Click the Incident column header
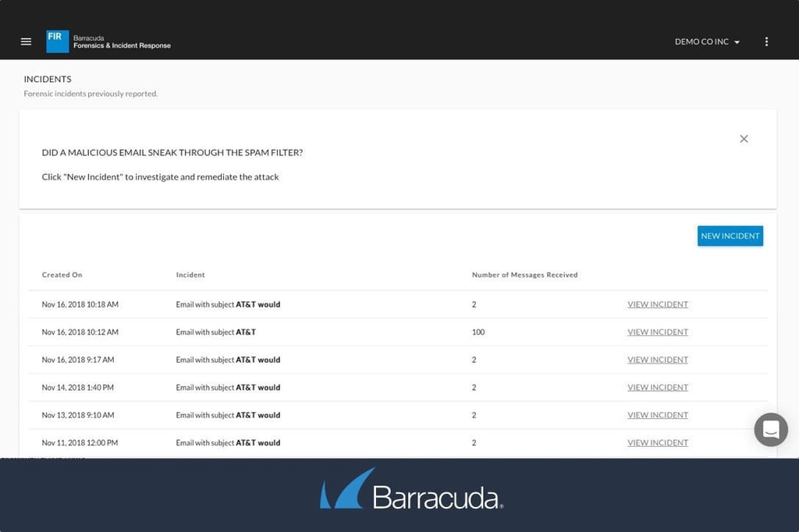Viewport: 799px width, 532px height. coord(190,275)
